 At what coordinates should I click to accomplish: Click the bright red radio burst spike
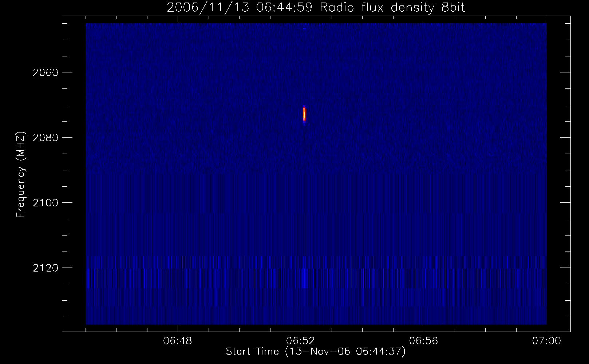tap(304, 114)
